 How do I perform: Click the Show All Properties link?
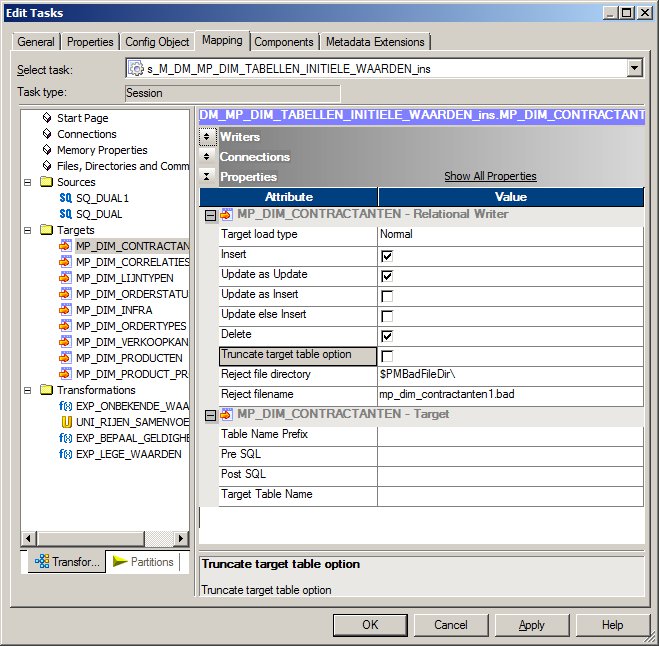point(490,177)
